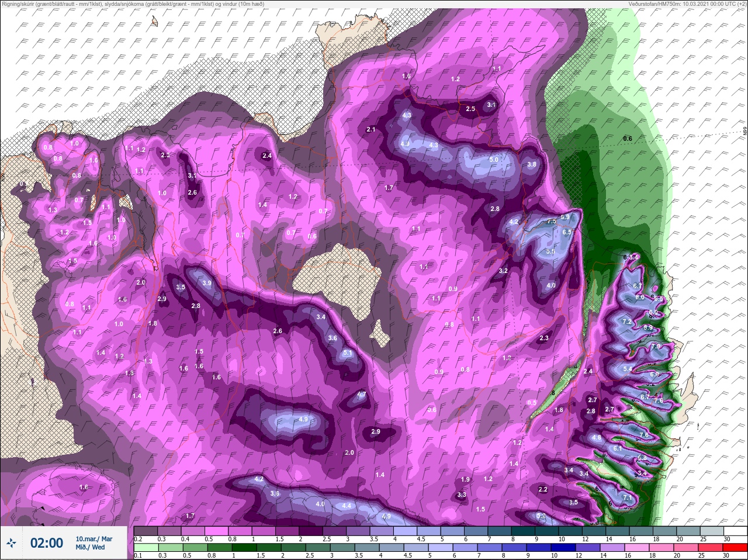Click the black 0.6 value over the sea

pyautogui.click(x=628, y=138)
